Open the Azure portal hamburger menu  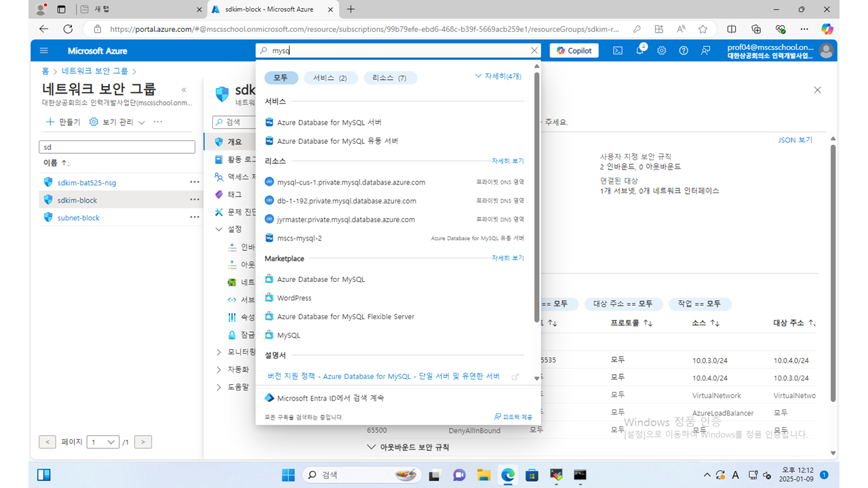pos(44,51)
